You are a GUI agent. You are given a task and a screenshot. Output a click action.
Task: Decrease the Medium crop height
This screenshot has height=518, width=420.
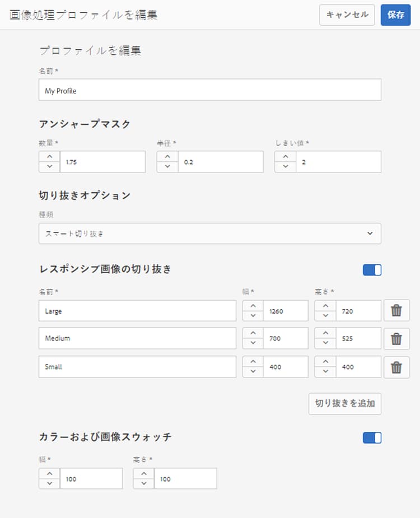[326, 344]
